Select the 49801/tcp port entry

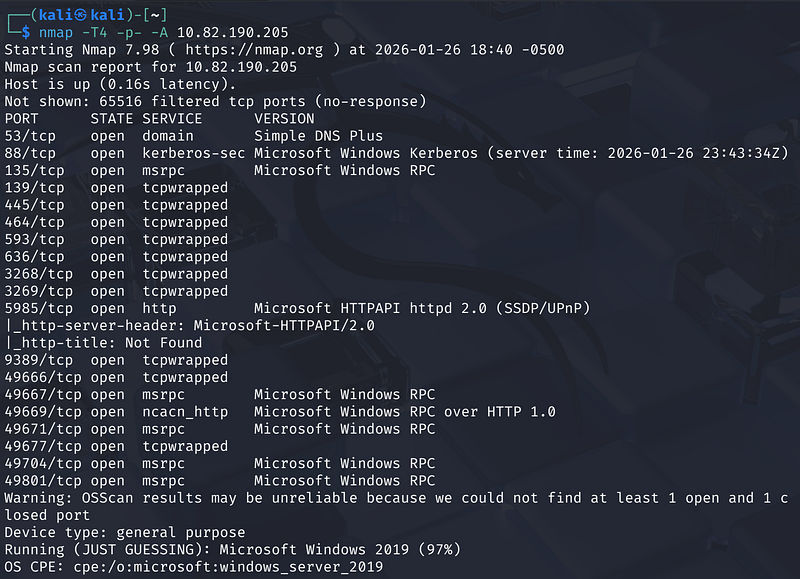(43, 480)
